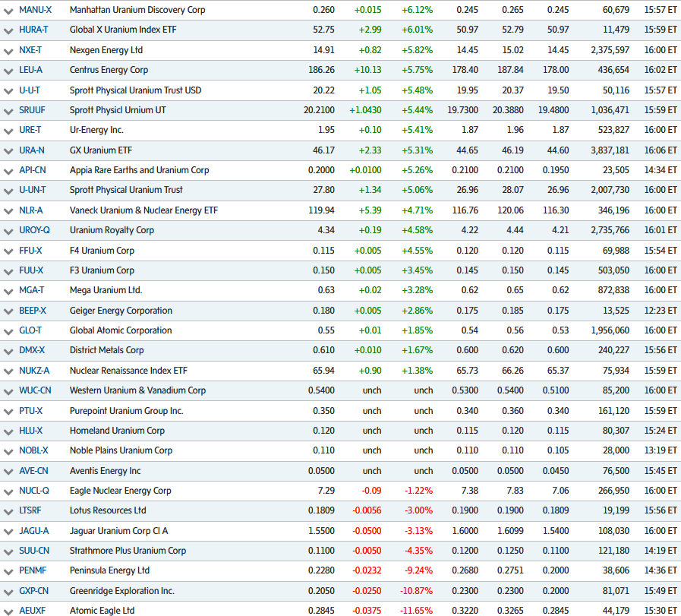Expand the GLO-T row chevron
681x616 pixels.
point(8,331)
